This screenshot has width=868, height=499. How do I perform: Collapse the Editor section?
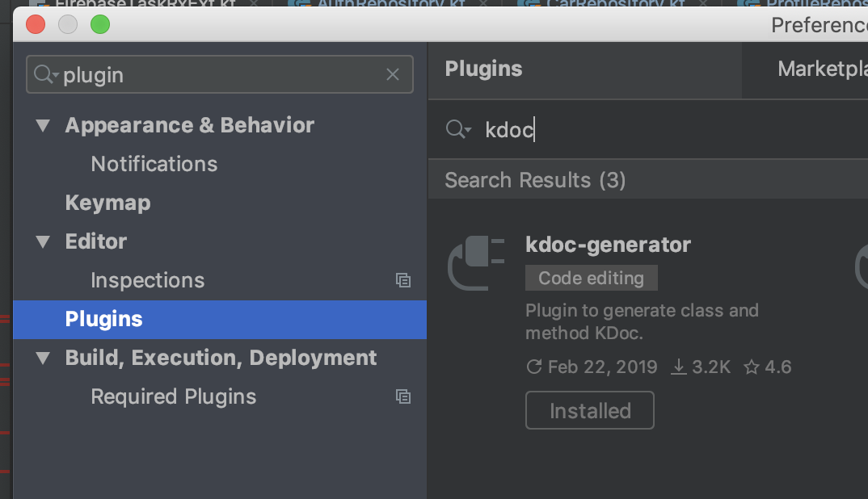[42, 241]
